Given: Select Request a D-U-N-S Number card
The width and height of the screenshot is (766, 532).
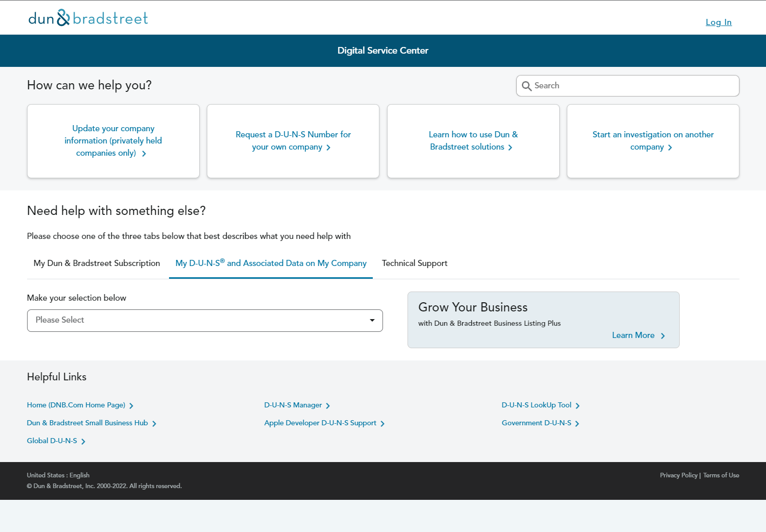Looking at the screenshot, I should click(x=293, y=141).
